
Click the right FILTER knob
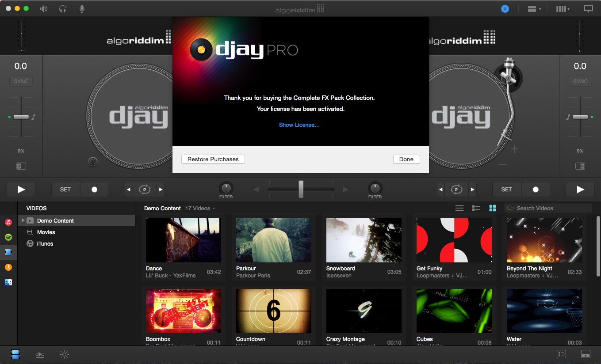[375, 187]
